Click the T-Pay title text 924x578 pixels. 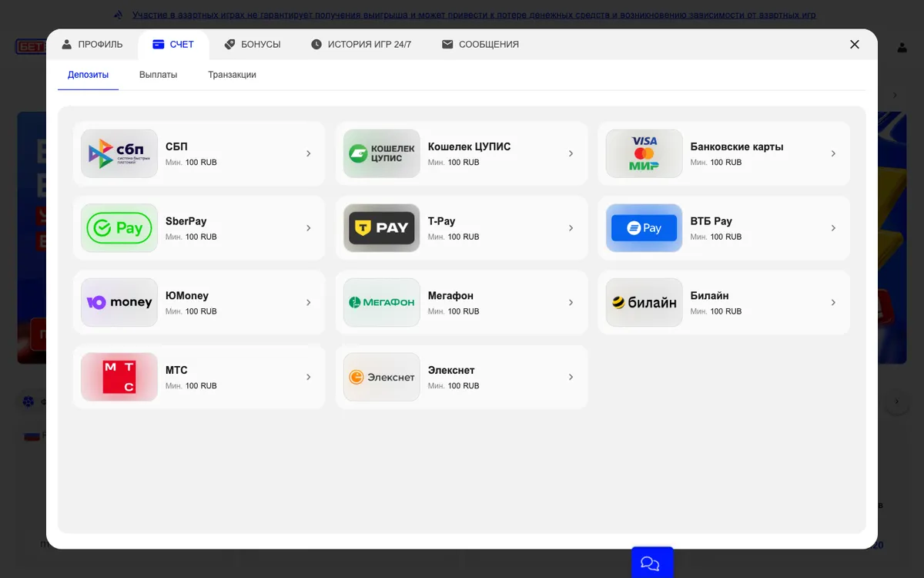[442, 221]
